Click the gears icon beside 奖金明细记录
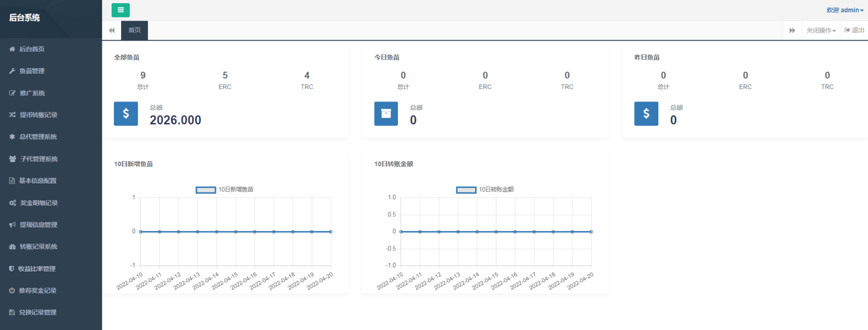Screen dimensions: 868x330 coord(13,202)
